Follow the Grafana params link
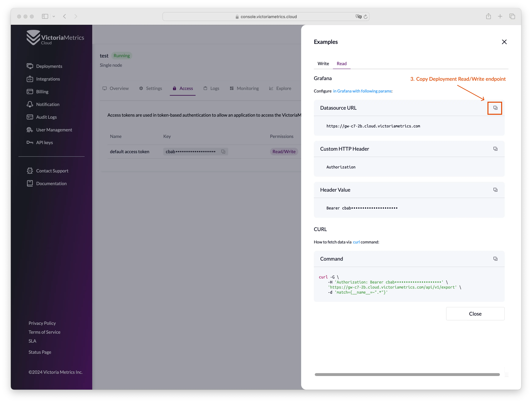This screenshot has height=403, width=532. 362,91
